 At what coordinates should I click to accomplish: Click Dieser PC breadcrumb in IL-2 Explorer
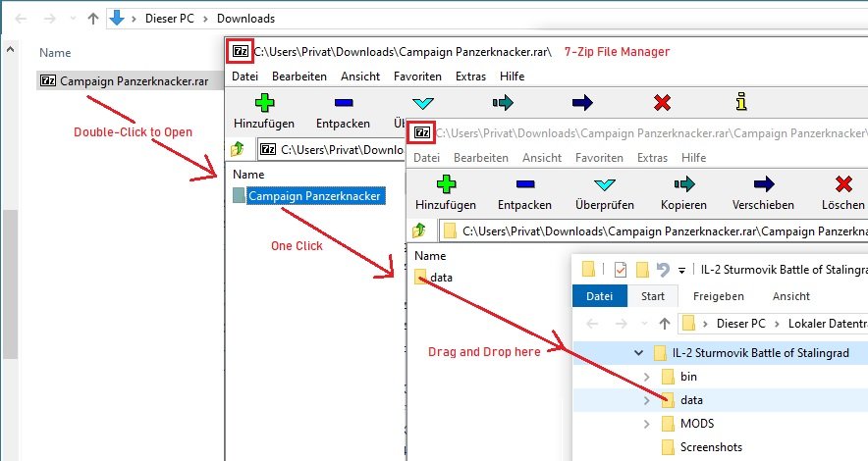[740, 324]
